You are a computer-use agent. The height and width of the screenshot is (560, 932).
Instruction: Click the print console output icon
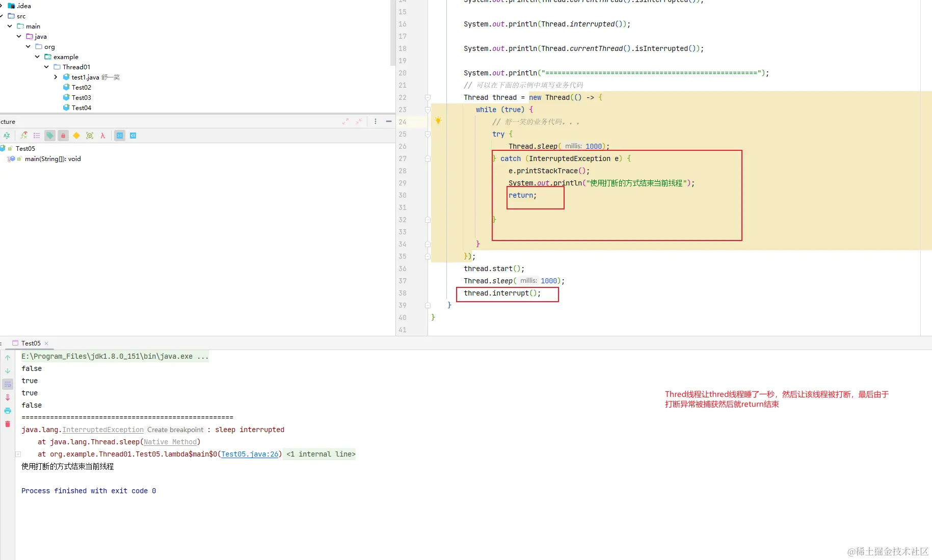(x=8, y=411)
